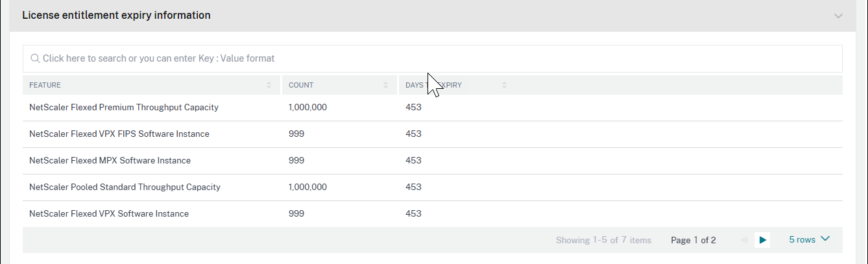Go to the next page arrow
Screen dimensions: 868x264
[x=763, y=240]
